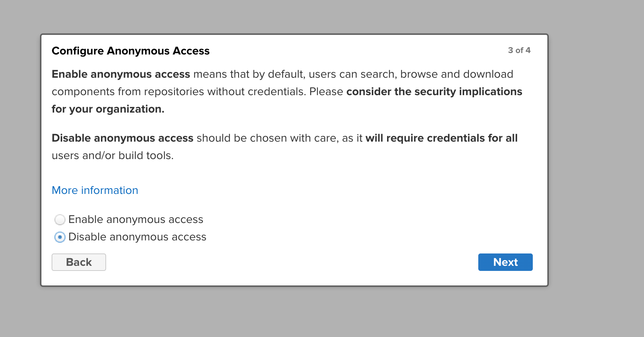Screen dimensions: 644x337
Task: Go Back to the previous wizard step
Action: (79, 262)
